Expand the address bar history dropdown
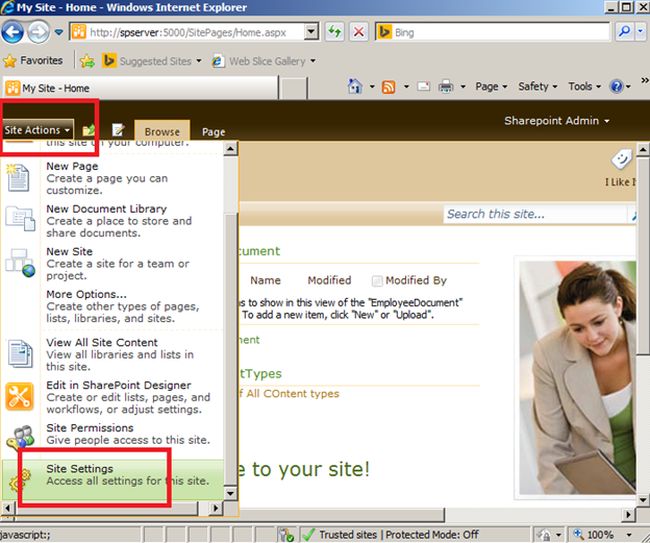 pyautogui.click(x=311, y=32)
